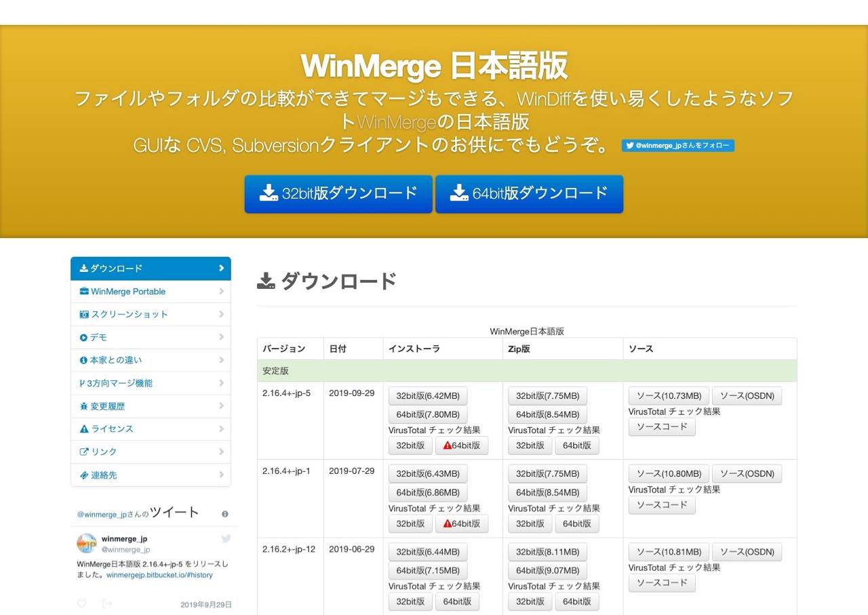
Task: Expand the デモ item via its chevron
Action: pyautogui.click(x=222, y=337)
